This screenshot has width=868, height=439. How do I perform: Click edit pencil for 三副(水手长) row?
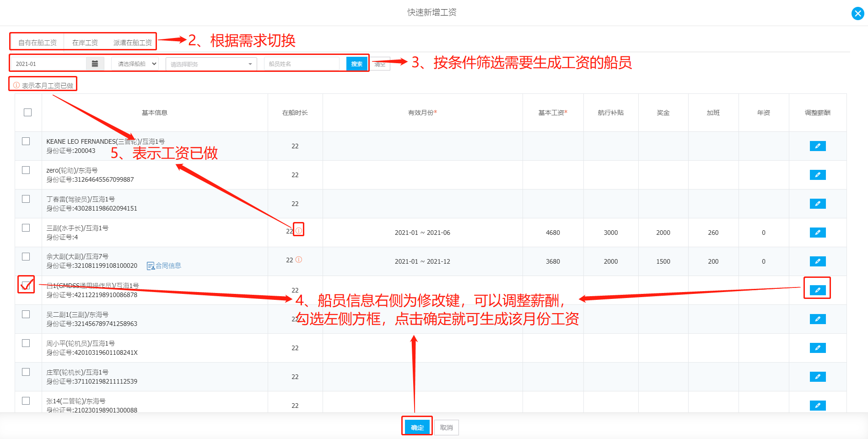pyautogui.click(x=817, y=233)
